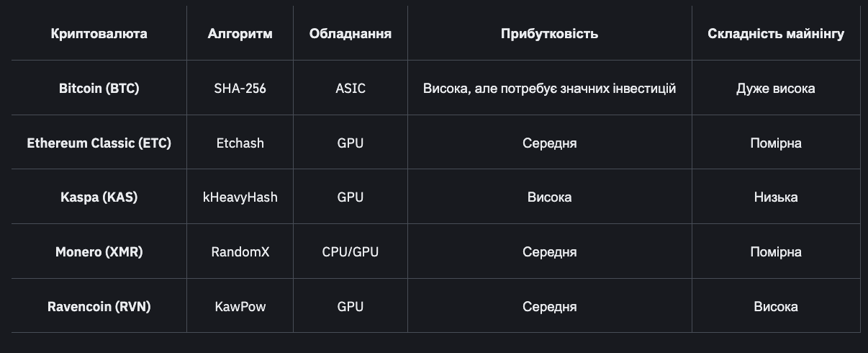
Task: Select the Monero (XMR) cell
Action: tap(99, 252)
